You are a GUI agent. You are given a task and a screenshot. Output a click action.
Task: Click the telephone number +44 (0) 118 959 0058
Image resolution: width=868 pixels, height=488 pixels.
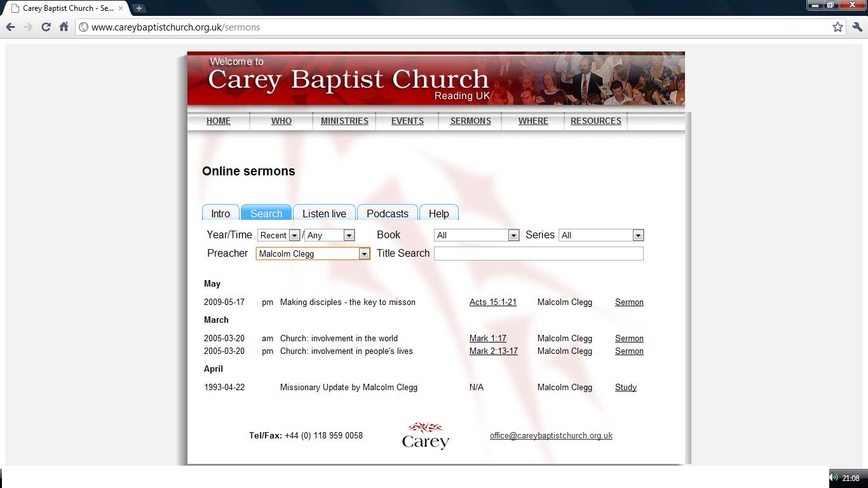point(323,436)
